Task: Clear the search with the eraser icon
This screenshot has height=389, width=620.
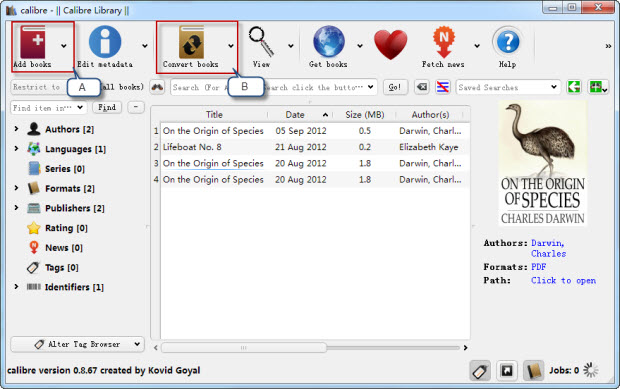Action: (x=422, y=87)
